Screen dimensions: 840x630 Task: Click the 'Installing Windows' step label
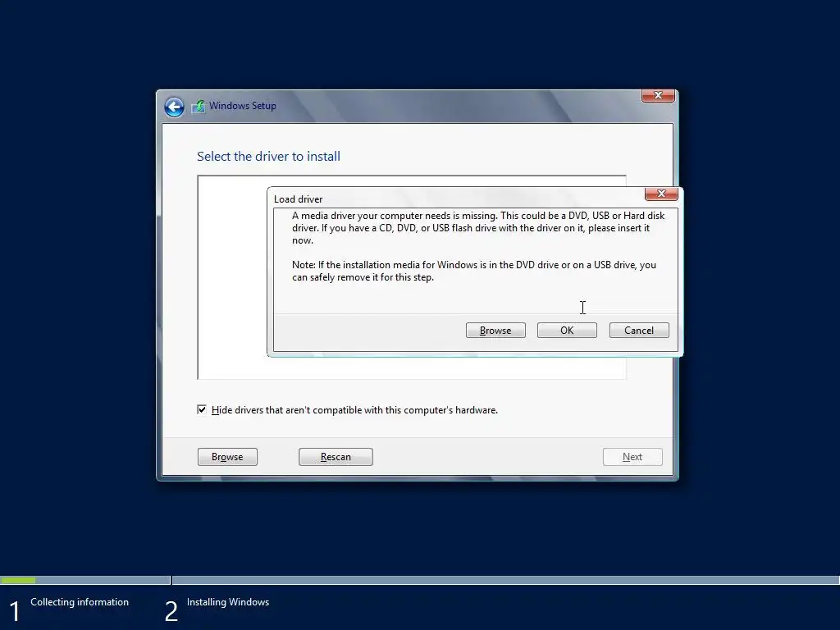[228, 602]
